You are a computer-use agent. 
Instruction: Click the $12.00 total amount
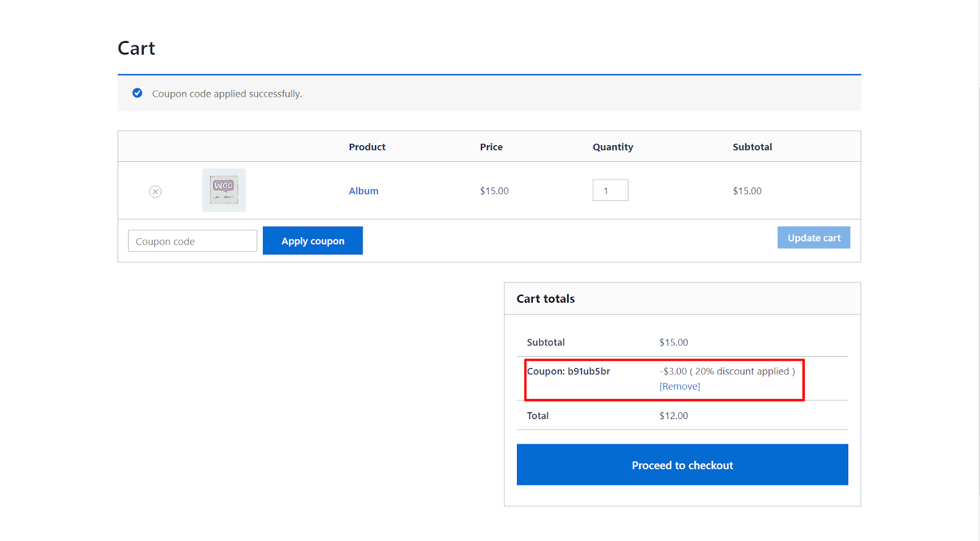pos(674,416)
